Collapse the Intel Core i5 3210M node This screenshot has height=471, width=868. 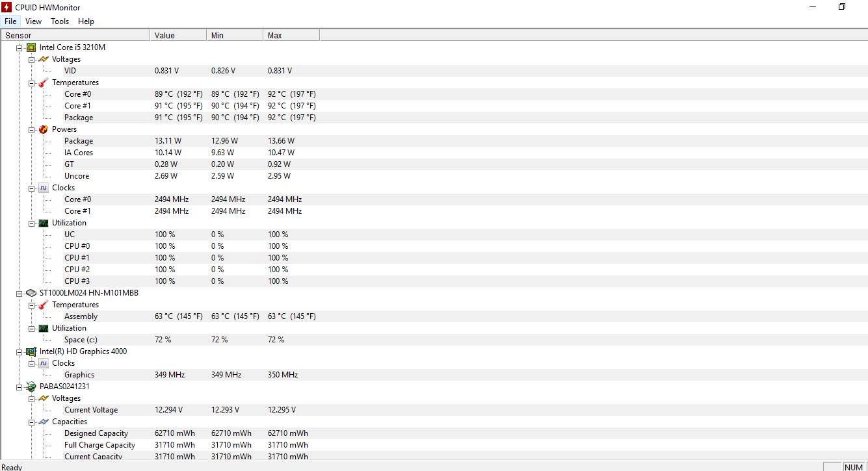click(x=20, y=47)
